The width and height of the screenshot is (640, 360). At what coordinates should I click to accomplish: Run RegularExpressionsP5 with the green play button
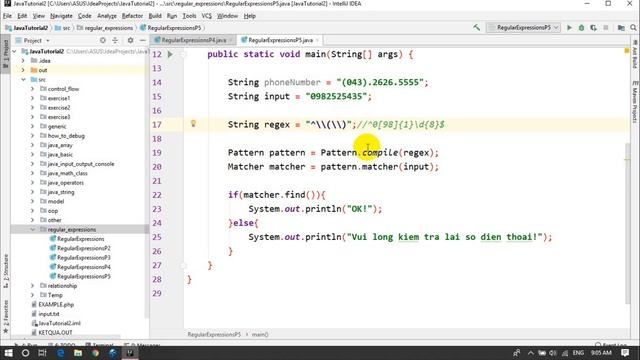tap(569, 28)
